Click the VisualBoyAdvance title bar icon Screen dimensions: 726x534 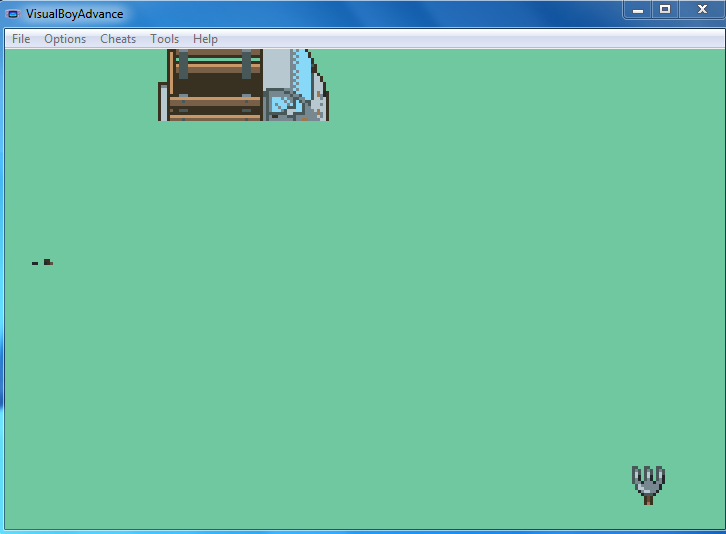(x=13, y=13)
